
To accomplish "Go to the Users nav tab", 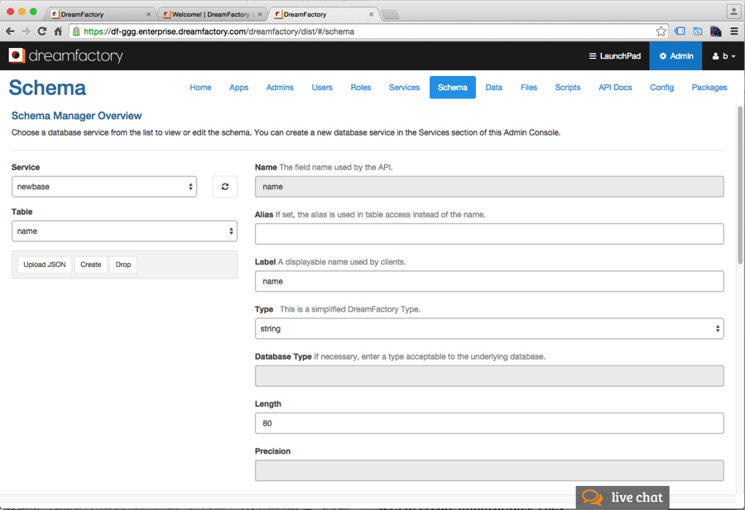I will [x=322, y=87].
